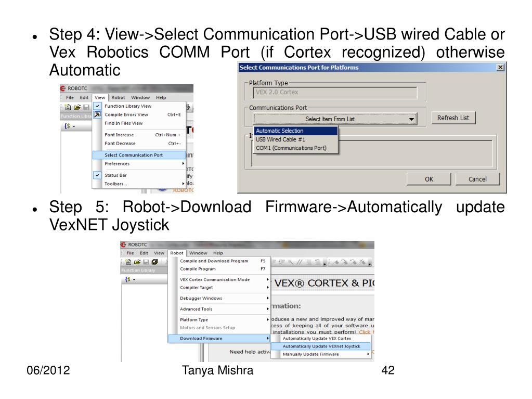Toggle the Status Bar checkmark in the View menu
The height and width of the screenshot is (399, 532).
(x=97, y=175)
